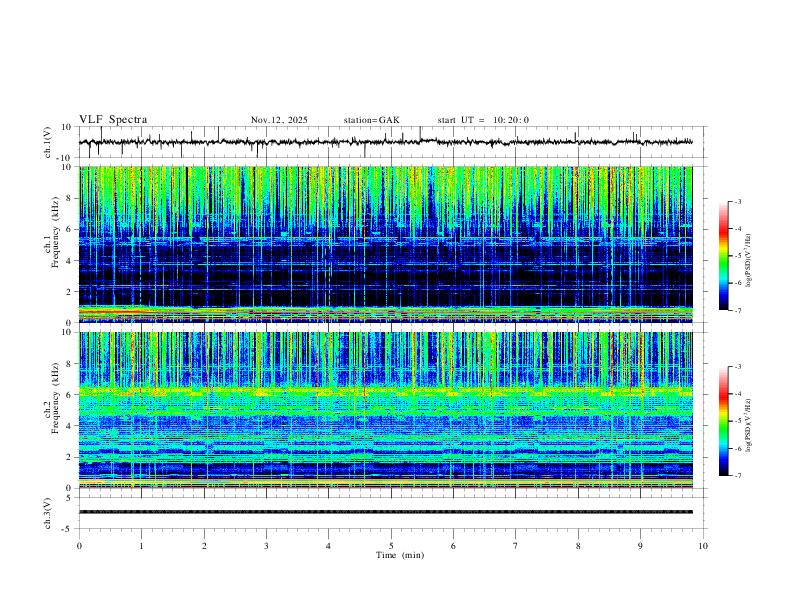The width and height of the screenshot is (792, 612).
Task: Click the '-7' label on ch.2 colorbar
Action: tap(737, 476)
